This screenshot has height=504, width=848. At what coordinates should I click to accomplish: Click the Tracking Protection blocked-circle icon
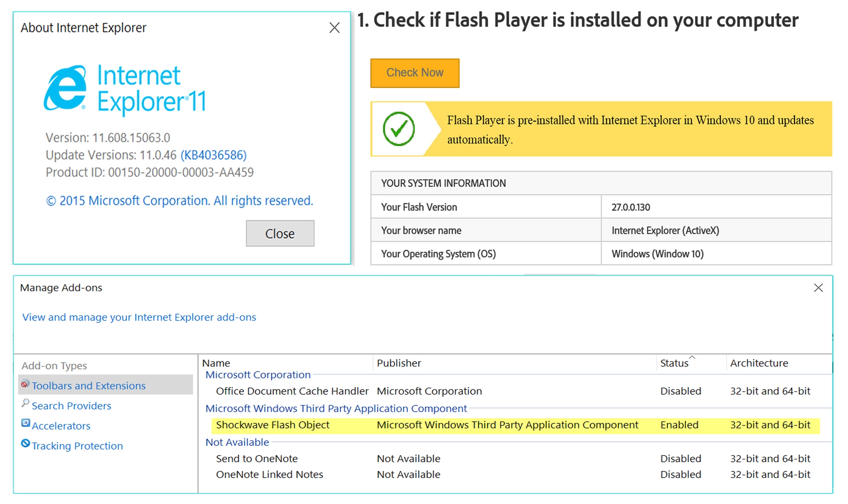tap(25, 444)
